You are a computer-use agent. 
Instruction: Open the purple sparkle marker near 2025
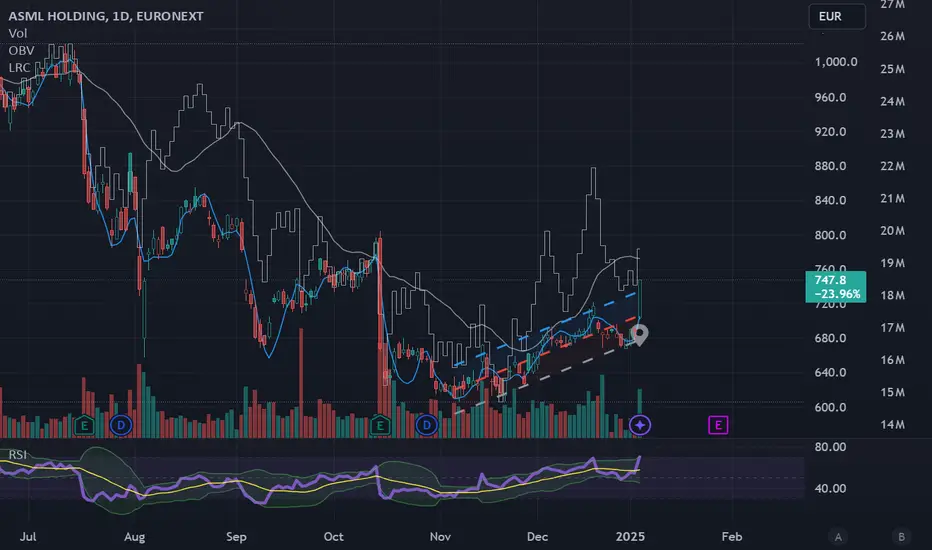point(640,425)
